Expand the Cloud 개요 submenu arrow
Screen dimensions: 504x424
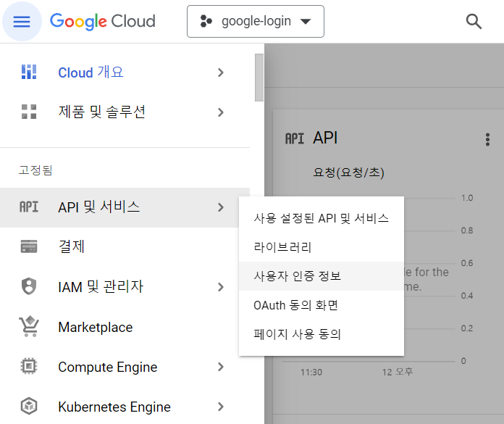tap(221, 72)
